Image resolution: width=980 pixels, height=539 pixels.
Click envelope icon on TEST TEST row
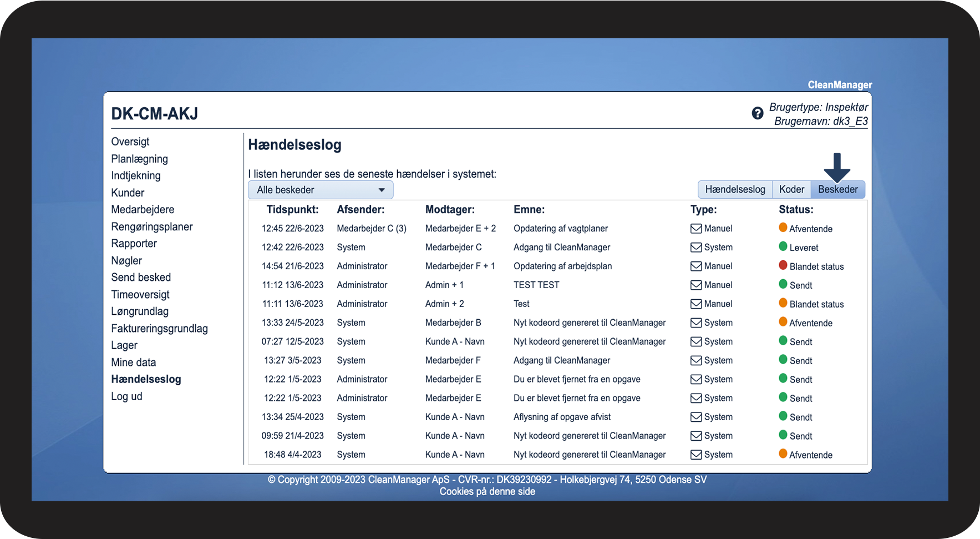[x=696, y=285]
